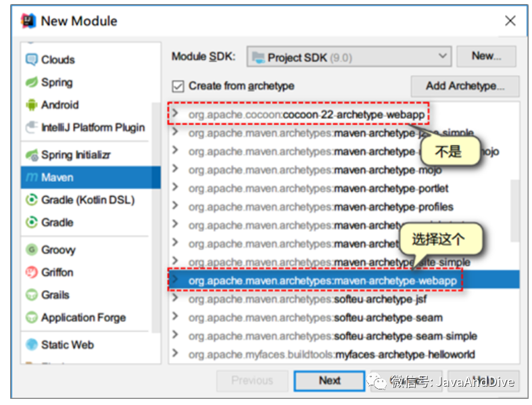
Task: Click the Clouds icon in sidebar
Action: (32, 59)
